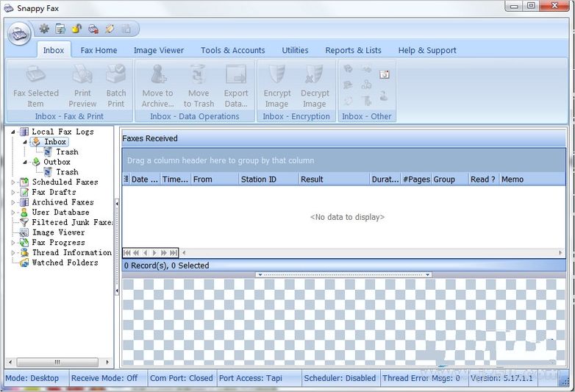
Task: Click Encrypt Image shield button
Action: (x=277, y=86)
